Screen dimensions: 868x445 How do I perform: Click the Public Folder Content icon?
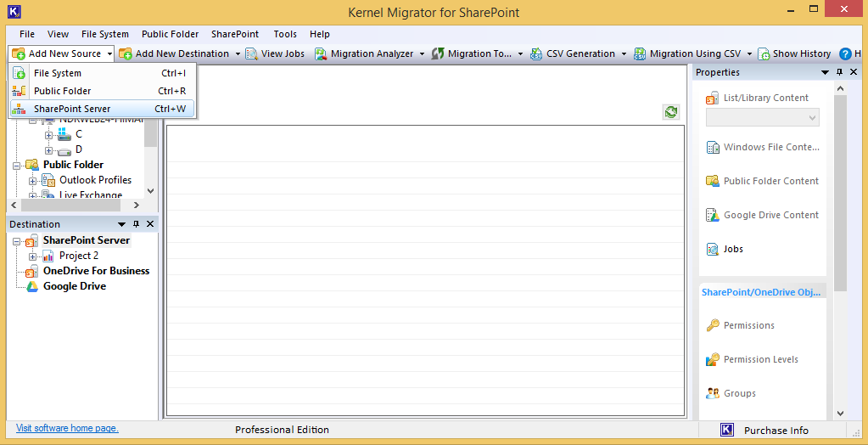coord(713,181)
